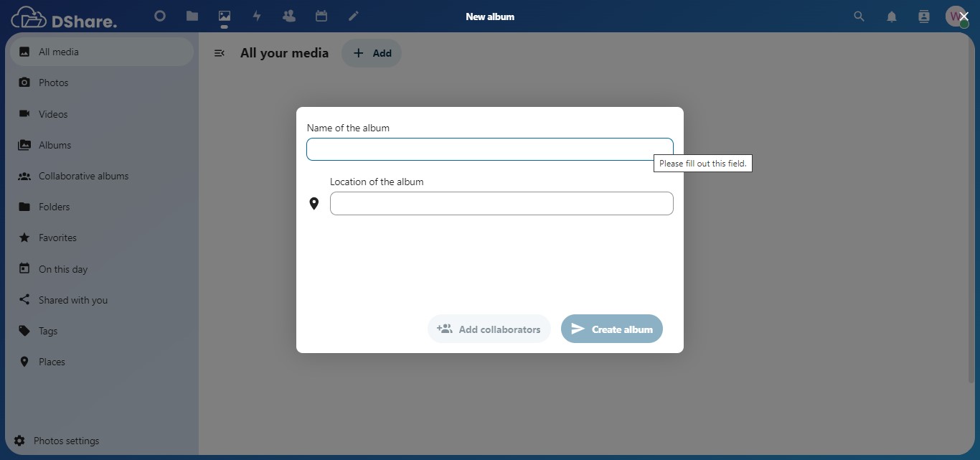This screenshot has height=460, width=980.
Task: Open the Contacts app icon in top bar
Action: coord(289,16)
